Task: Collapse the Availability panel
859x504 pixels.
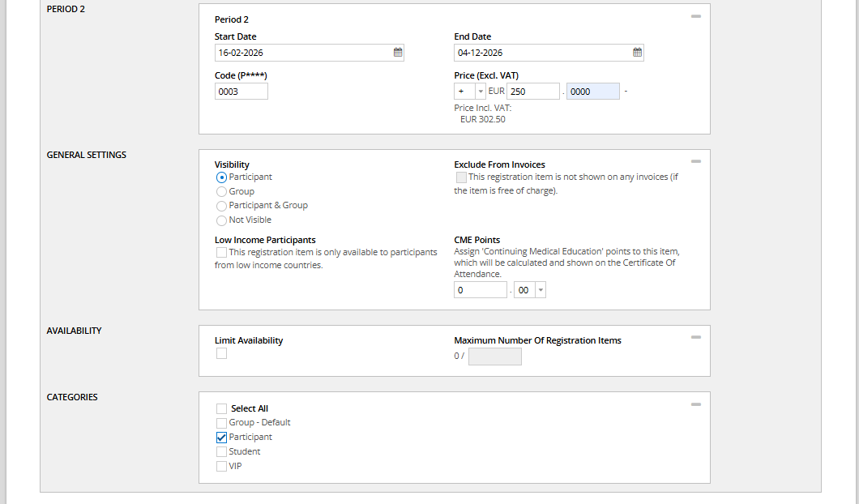Action: point(695,337)
